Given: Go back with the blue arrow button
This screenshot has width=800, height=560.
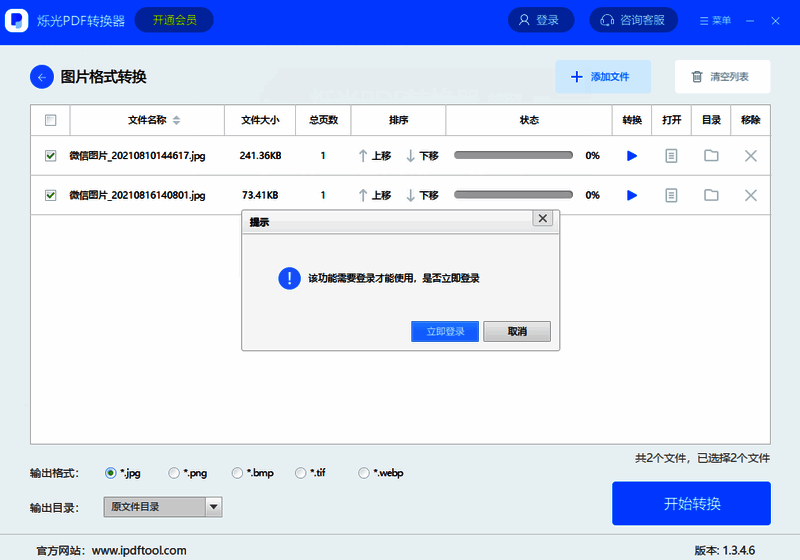Looking at the screenshot, I should pos(42,77).
